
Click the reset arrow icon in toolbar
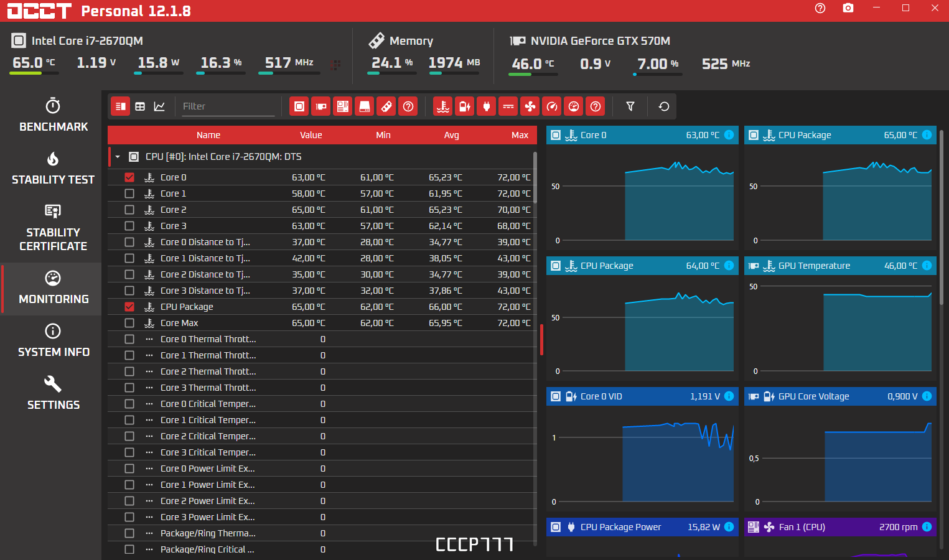(664, 106)
